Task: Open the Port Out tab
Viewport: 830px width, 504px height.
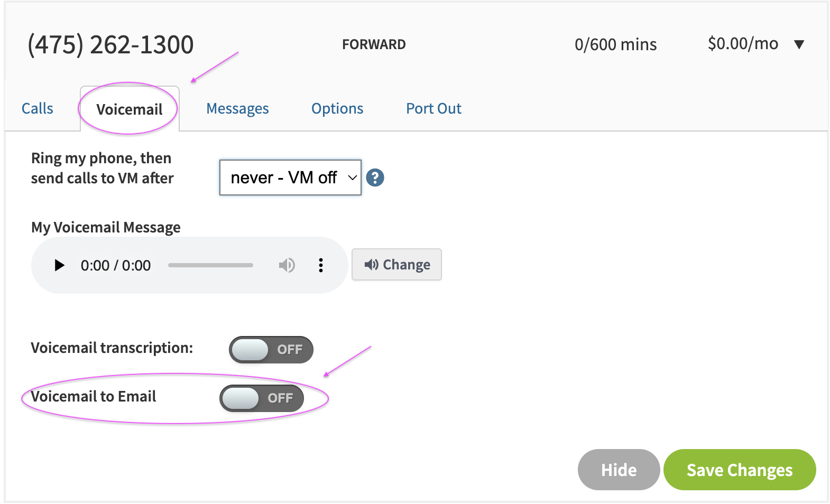Action: (x=434, y=109)
